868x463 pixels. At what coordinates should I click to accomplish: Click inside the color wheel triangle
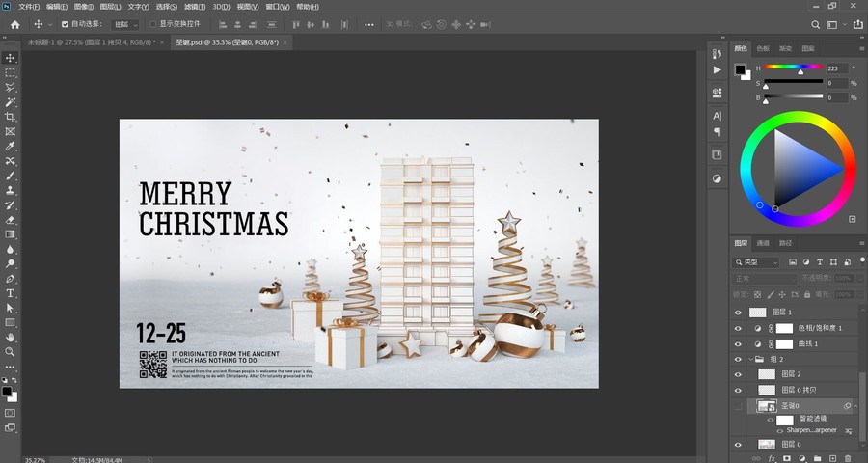(x=798, y=168)
